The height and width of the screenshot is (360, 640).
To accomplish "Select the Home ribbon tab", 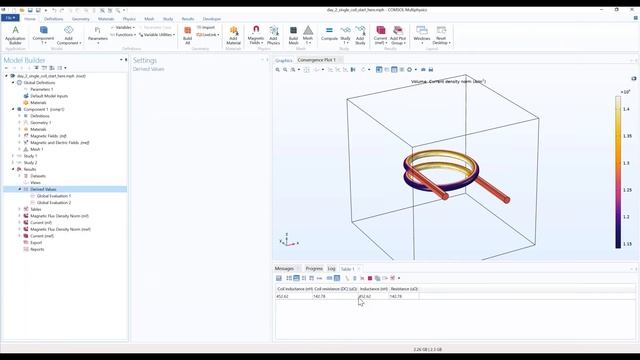I will coord(30,19).
